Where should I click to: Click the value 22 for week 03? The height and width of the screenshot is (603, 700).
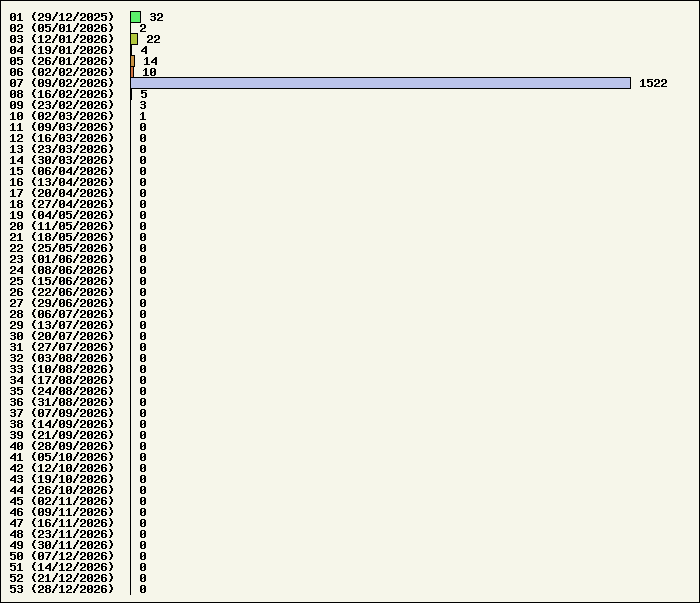(x=153, y=39)
